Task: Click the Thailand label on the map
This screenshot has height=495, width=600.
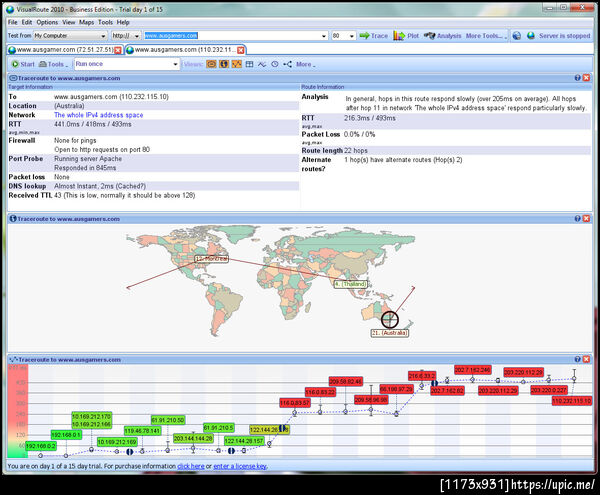Action: pyautogui.click(x=351, y=284)
